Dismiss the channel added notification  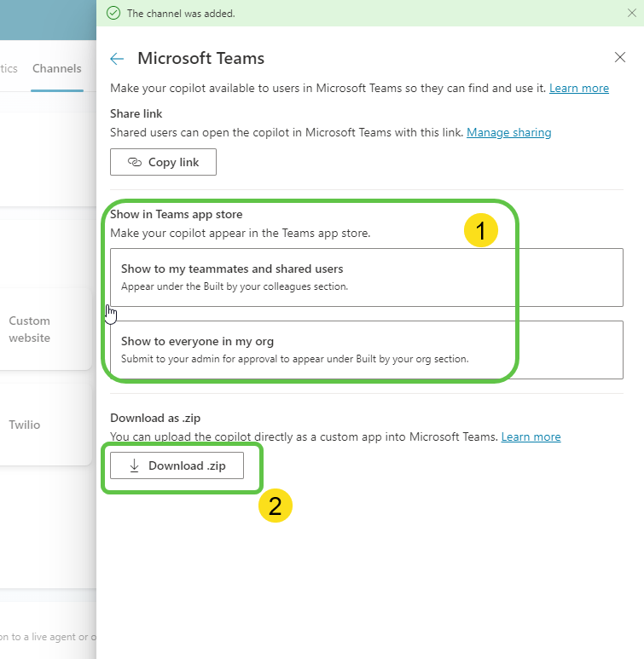[632, 13]
